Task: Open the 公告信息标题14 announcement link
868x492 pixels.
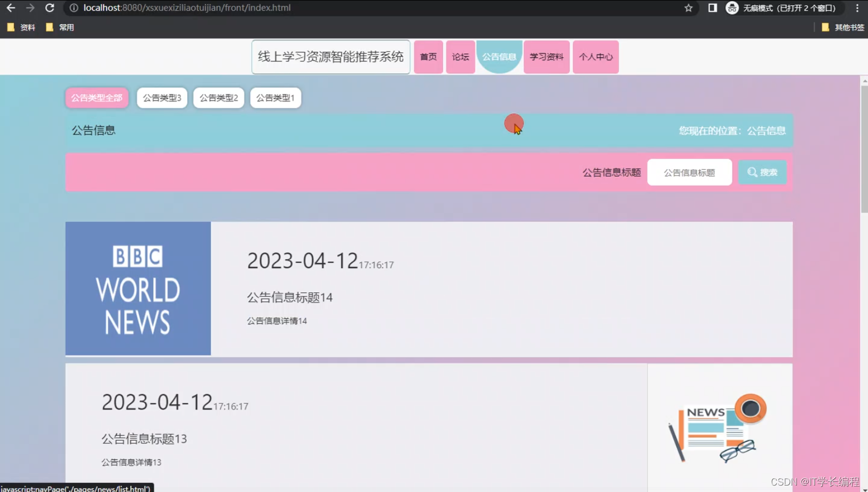Action: click(x=290, y=297)
